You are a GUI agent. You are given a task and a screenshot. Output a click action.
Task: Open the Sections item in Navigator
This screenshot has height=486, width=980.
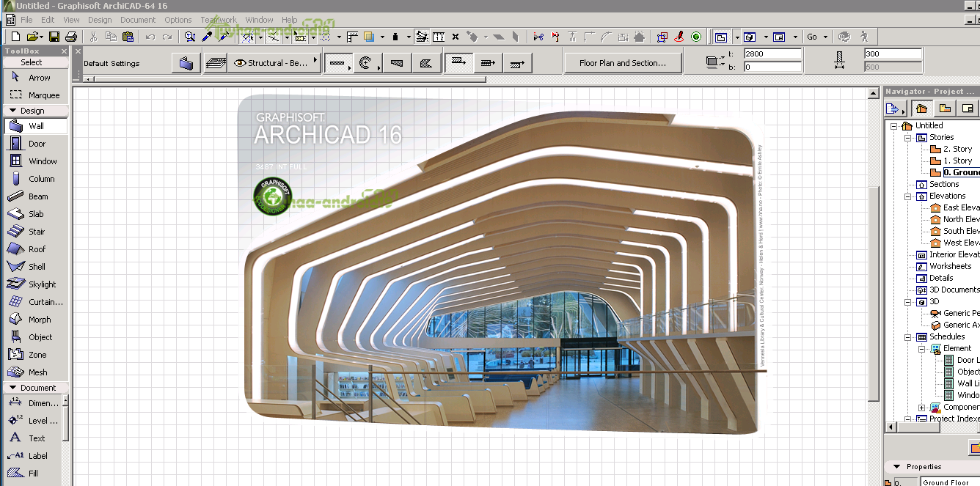tap(943, 184)
